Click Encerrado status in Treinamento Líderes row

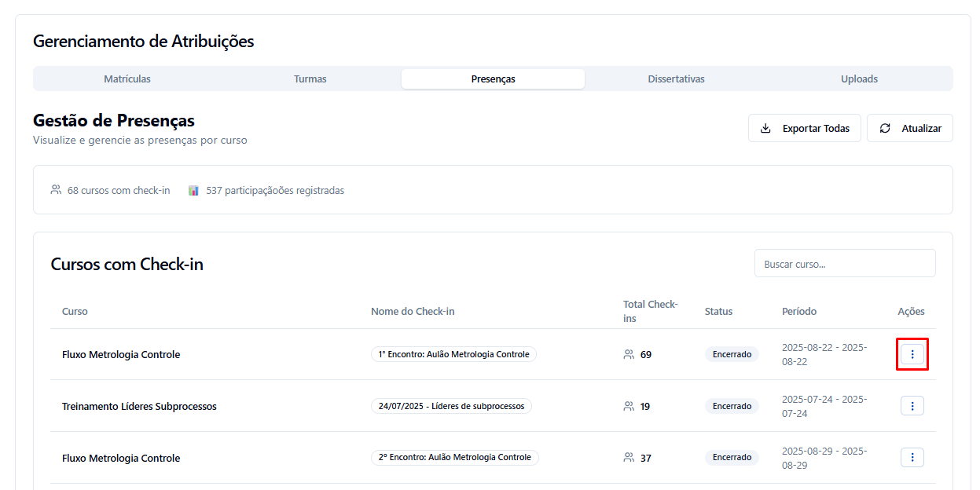pyautogui.click(x=732, y=406)
